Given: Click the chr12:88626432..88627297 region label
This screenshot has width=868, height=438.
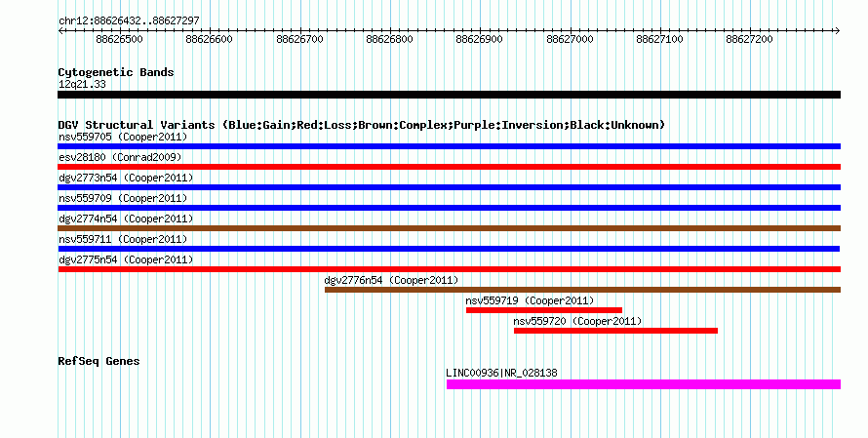Looking at the screenshot, I should pyautogui.click(x=129, y=21).
